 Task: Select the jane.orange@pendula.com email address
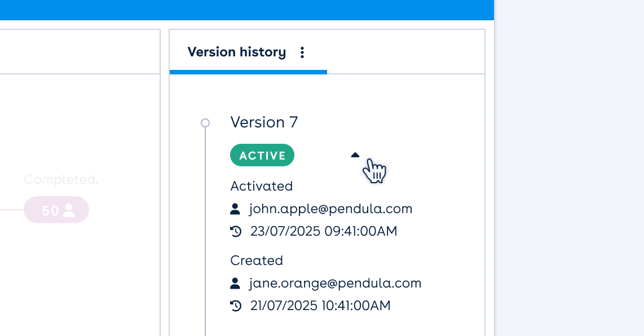click(x=335, y=284)
